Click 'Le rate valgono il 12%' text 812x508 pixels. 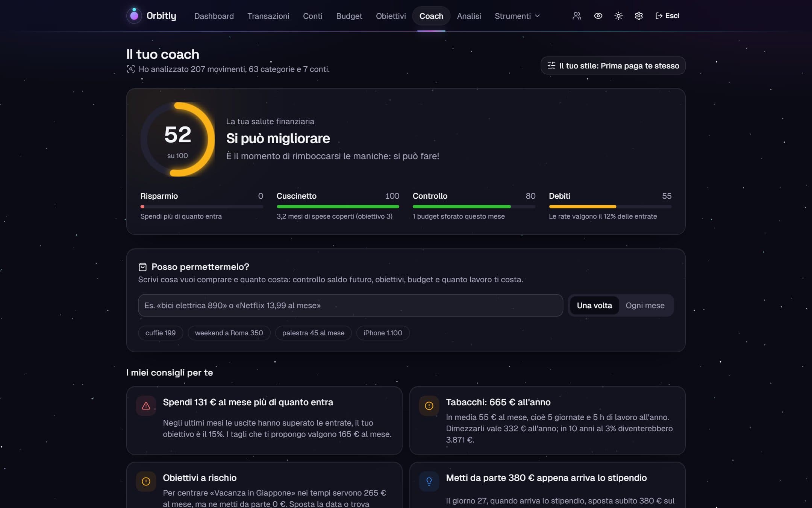point(603,216)
